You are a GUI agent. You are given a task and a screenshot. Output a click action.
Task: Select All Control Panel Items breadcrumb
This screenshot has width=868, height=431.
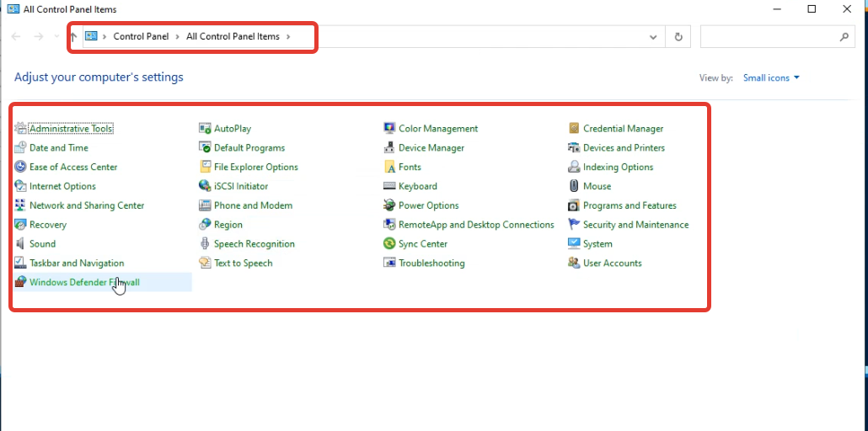233,37
